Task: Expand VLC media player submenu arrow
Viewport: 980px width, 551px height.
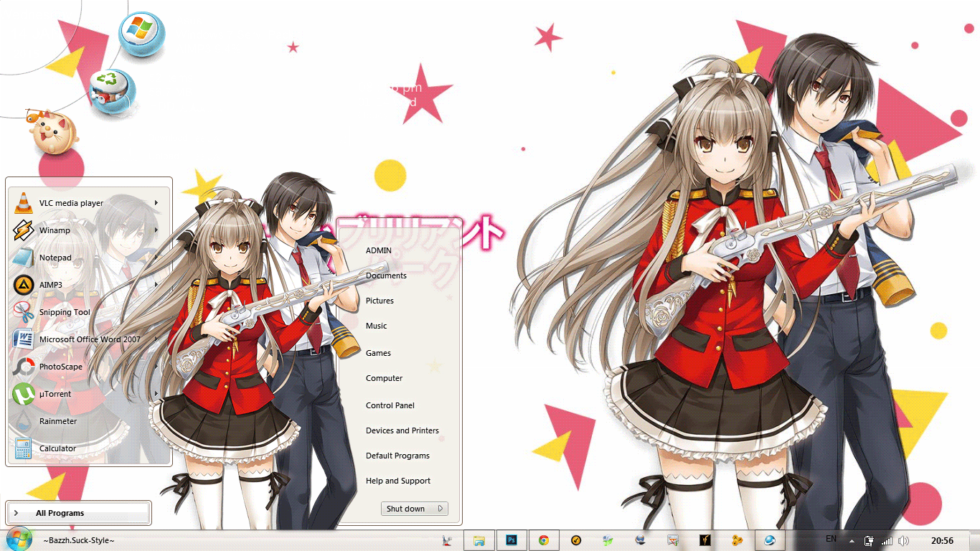Action: pos(156,203)
